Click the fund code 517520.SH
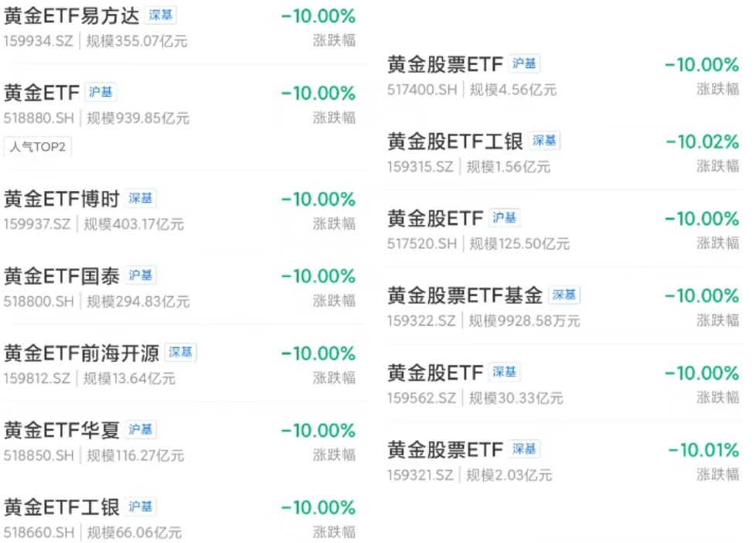756x543 pixels. pyautogui.click(x=422, y=244)
